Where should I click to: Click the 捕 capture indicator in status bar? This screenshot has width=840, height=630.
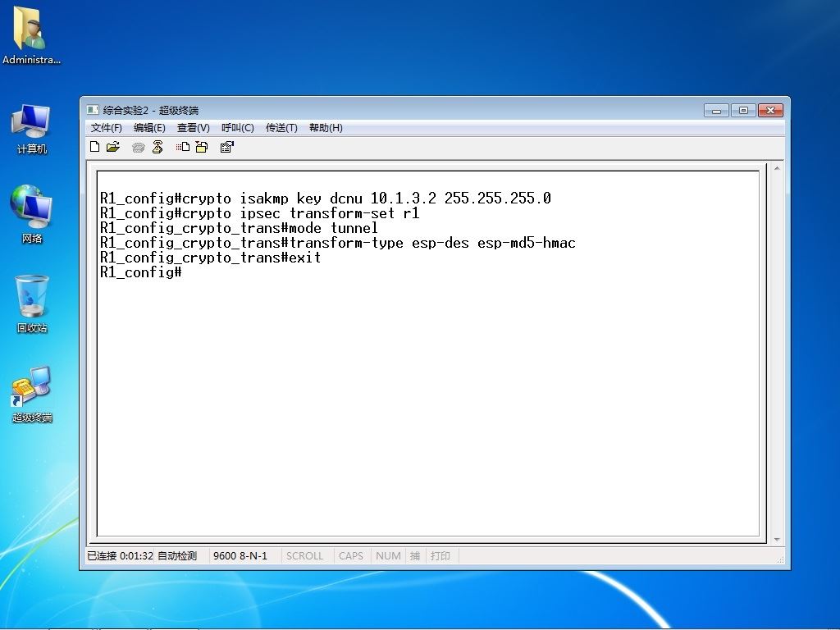pyautogui.click(x=414, y=555)
